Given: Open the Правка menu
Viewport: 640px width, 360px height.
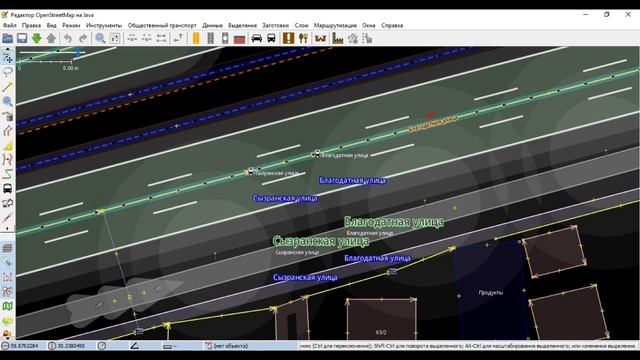Looking at the screenshot, I should point(31,25).
